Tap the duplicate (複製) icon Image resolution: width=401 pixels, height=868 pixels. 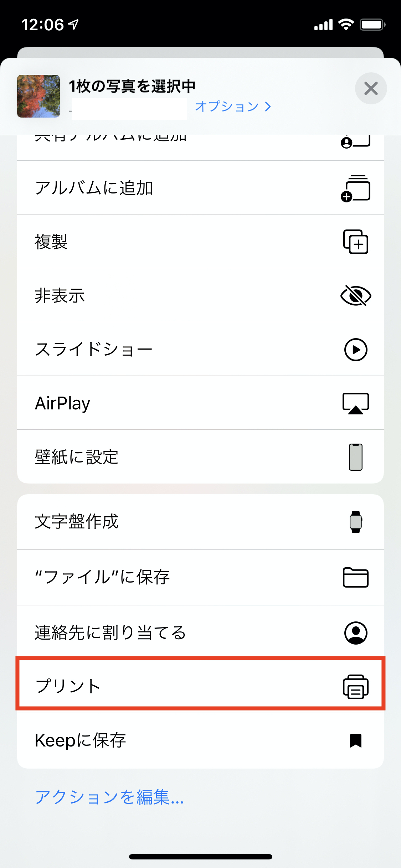pos(355,242)
